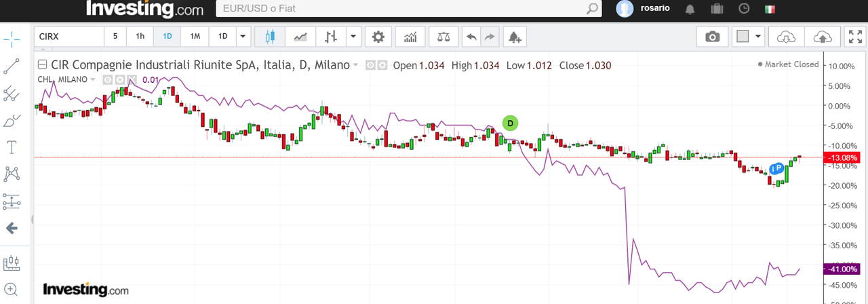868x304 pixels.
Task: Expand dropdown next to CIR Milano title
Action: [x=355, y=66]
